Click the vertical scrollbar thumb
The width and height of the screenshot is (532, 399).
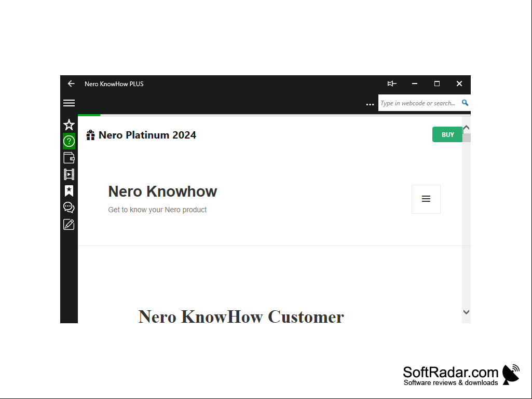(466, 137)
